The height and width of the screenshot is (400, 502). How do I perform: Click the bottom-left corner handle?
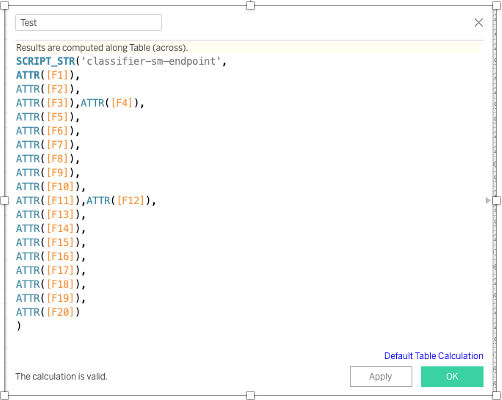(x=4, y=395)
